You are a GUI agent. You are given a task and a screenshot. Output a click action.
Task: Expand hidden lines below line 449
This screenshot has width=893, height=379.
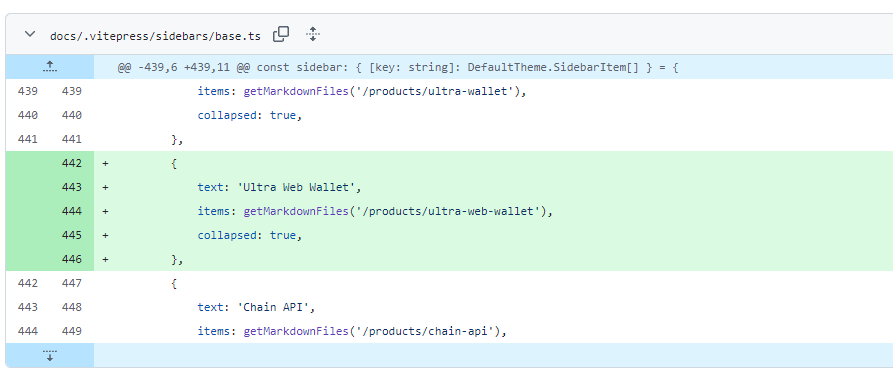[50, 355]
